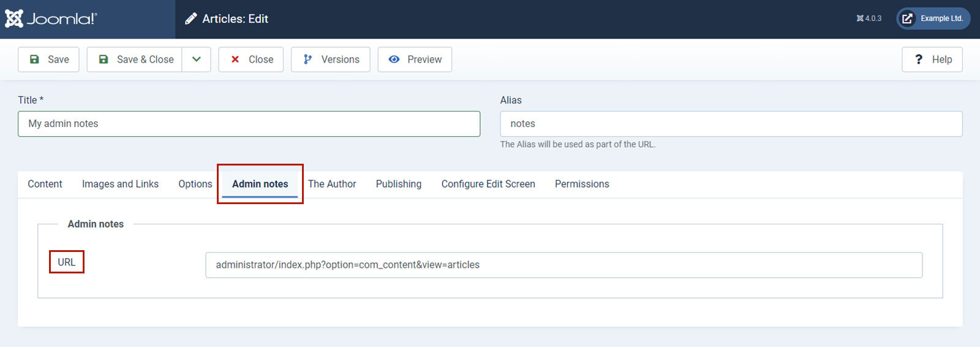Switch to the Publishing tab
Screen dimensions: 980x347
tap(399, 184)
